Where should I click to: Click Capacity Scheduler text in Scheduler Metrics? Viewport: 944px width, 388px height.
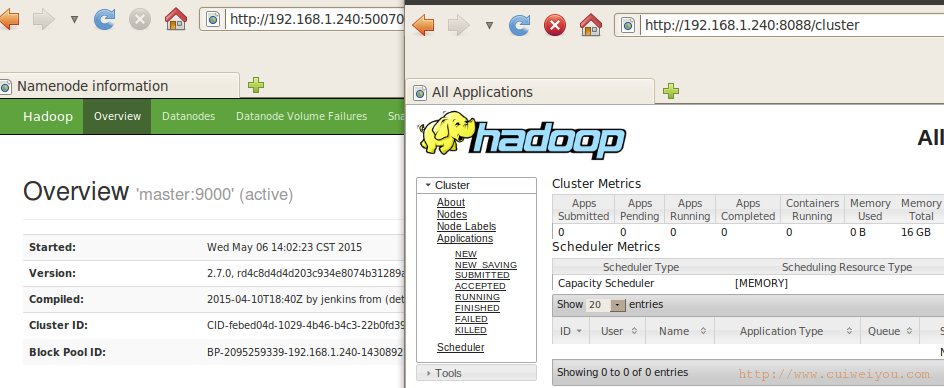606,283
